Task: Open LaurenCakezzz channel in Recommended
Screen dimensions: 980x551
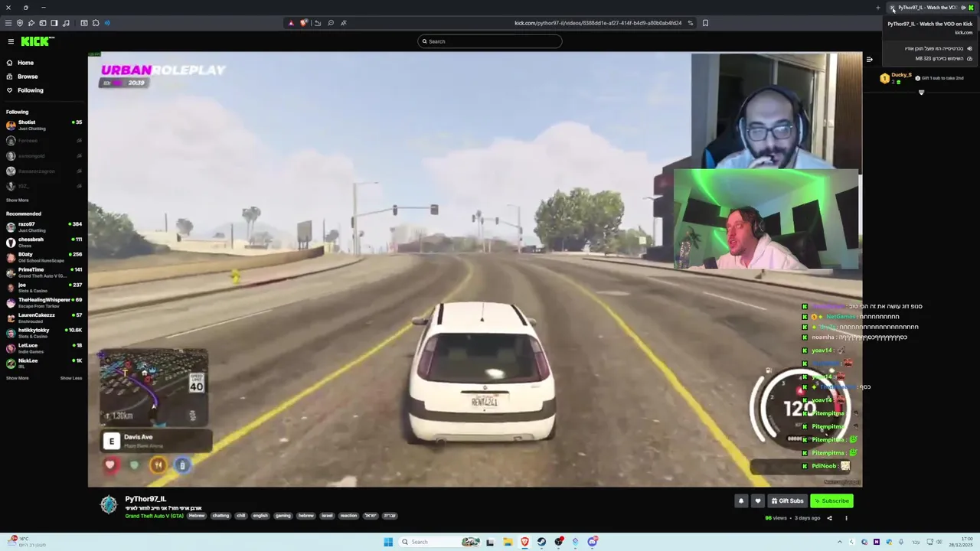Action: click(44, 318)
